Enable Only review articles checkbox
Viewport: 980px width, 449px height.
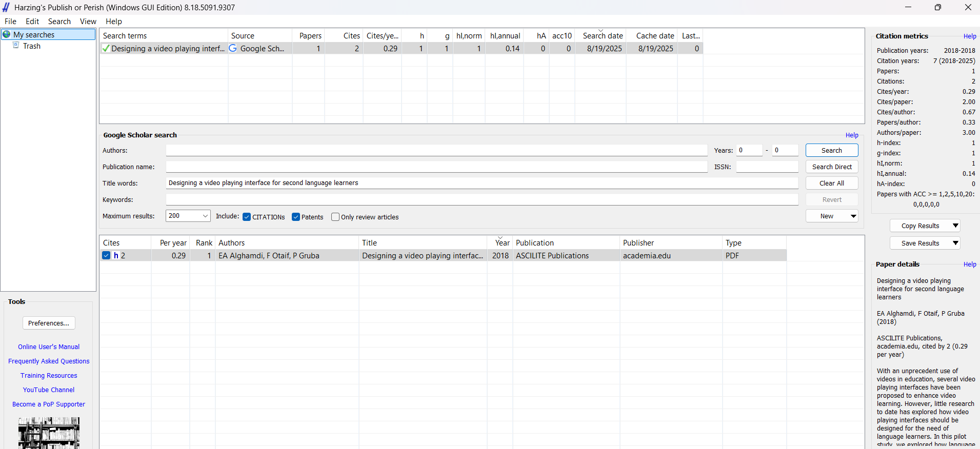[x=335, y=217]
